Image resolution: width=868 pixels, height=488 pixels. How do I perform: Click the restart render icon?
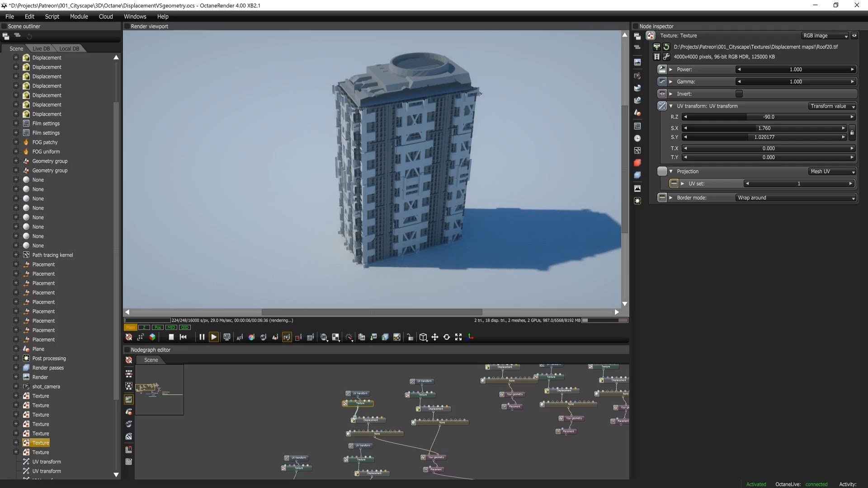click(x=183, y=337)
